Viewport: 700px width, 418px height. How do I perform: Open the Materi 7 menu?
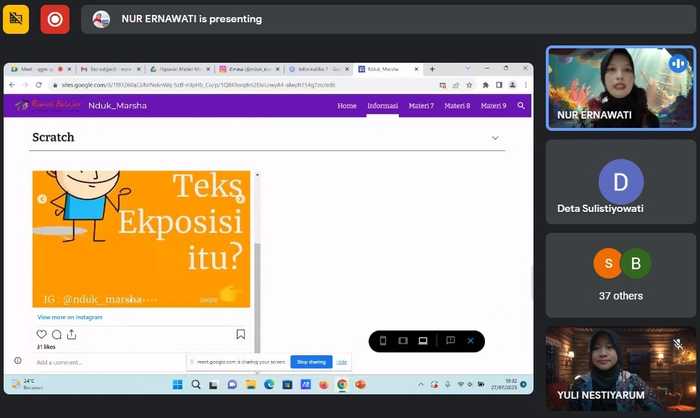(x=421, y=105)
